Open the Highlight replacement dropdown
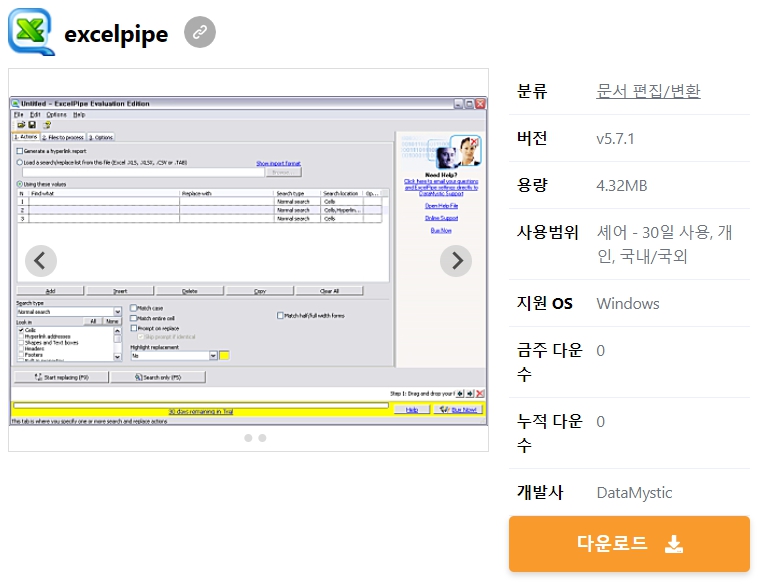 pos(174,356)
